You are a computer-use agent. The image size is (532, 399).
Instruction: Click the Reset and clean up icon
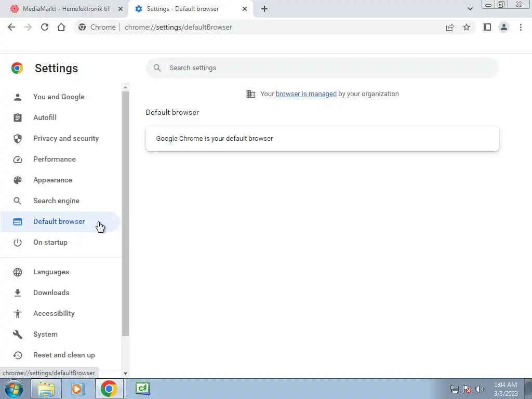click(18, 355)
